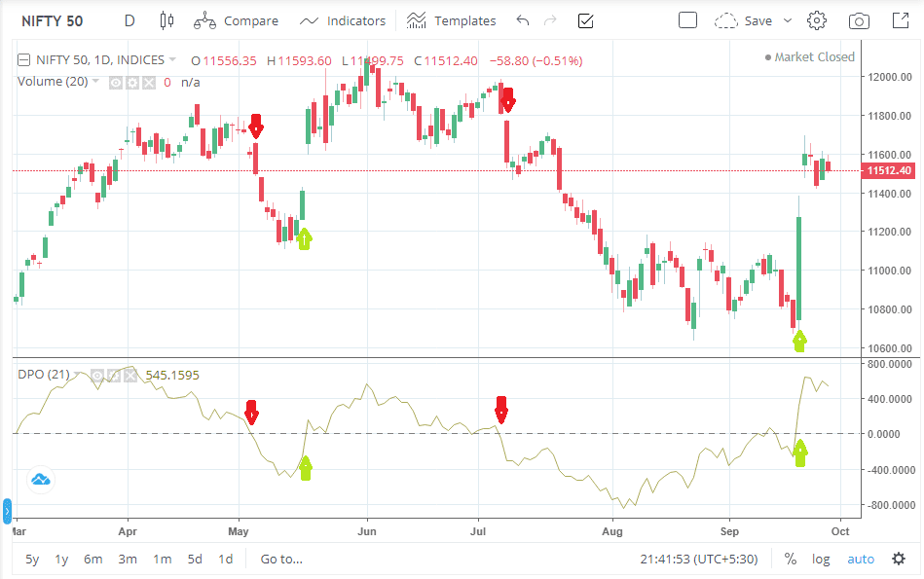The image size is (924, 579).
Task: Click the 0.0000 DPO axis label
Action: (883, 434)
